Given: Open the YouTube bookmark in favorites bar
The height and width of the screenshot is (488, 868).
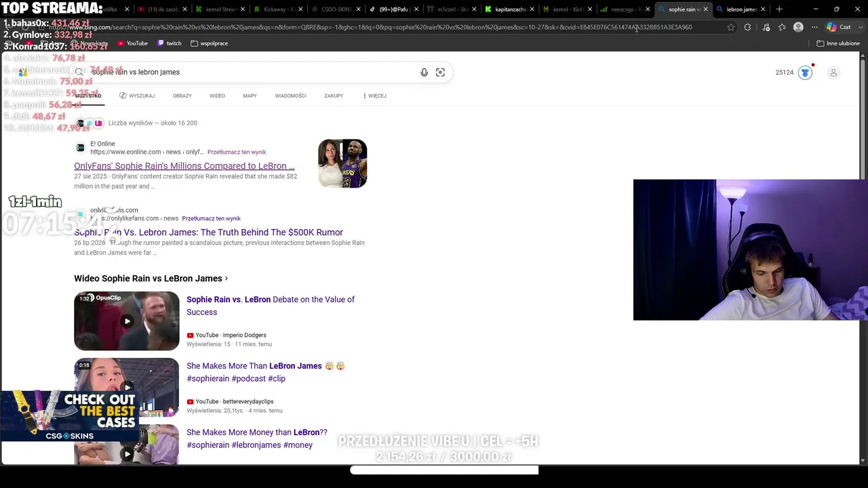Looking at the screenshot, I should tap(132, 43).
